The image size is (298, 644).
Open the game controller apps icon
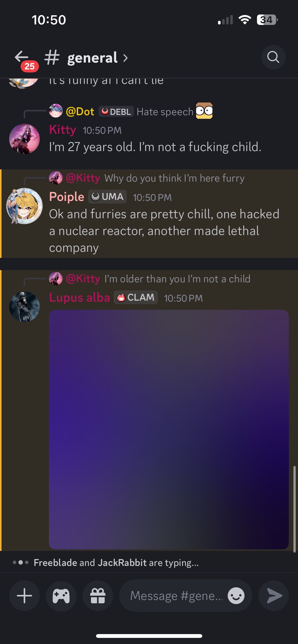(61, 596)
